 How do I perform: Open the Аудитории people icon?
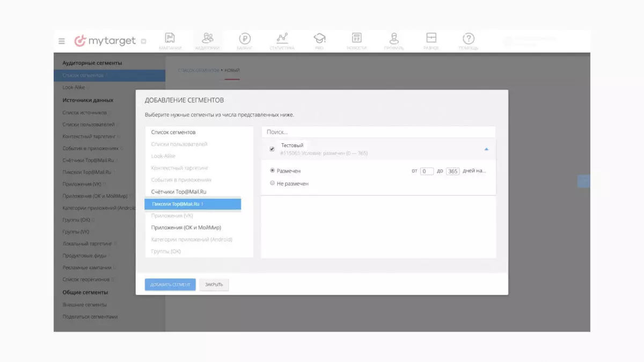click(207, 38)
